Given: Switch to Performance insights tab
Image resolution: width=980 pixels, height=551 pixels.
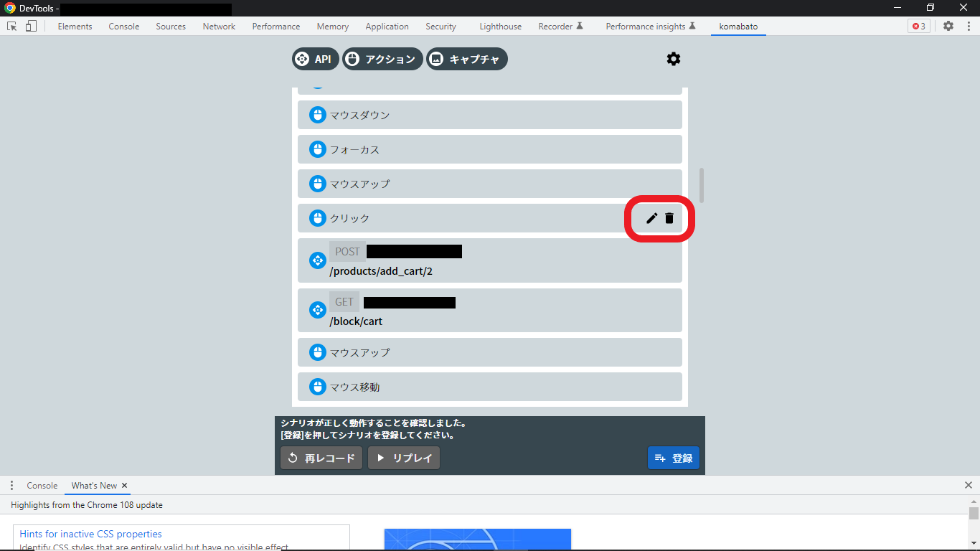Looking at the screenshot, I should pos(651,27).
